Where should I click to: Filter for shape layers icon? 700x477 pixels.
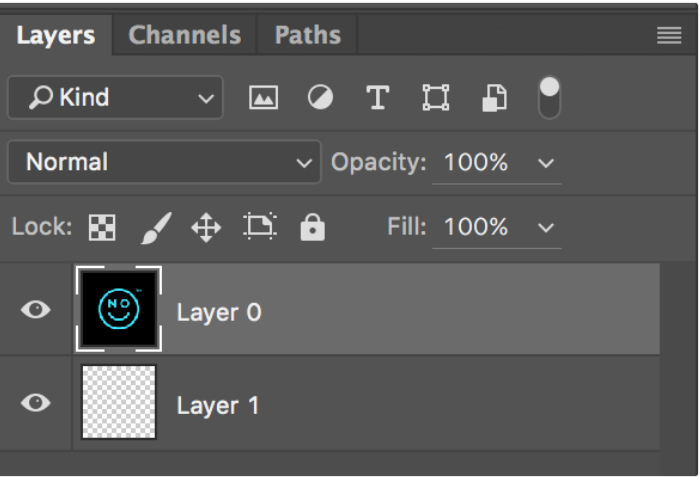435,98
